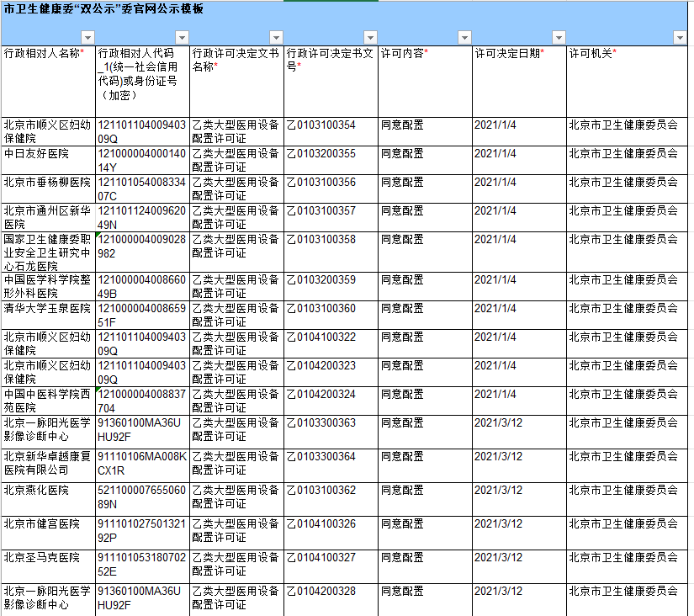Click 同意配置 in the 乙0104100326 row
Screen dimensions: 694x616
(x=426, y=534)
